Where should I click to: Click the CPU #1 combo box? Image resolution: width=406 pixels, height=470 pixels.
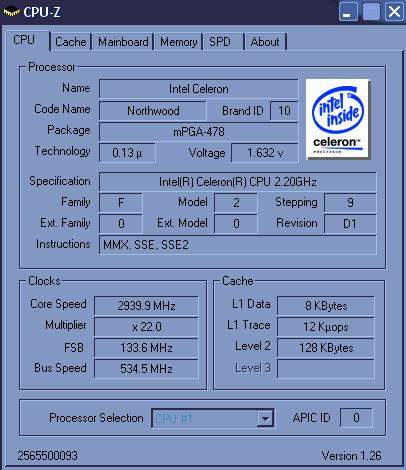213,418
